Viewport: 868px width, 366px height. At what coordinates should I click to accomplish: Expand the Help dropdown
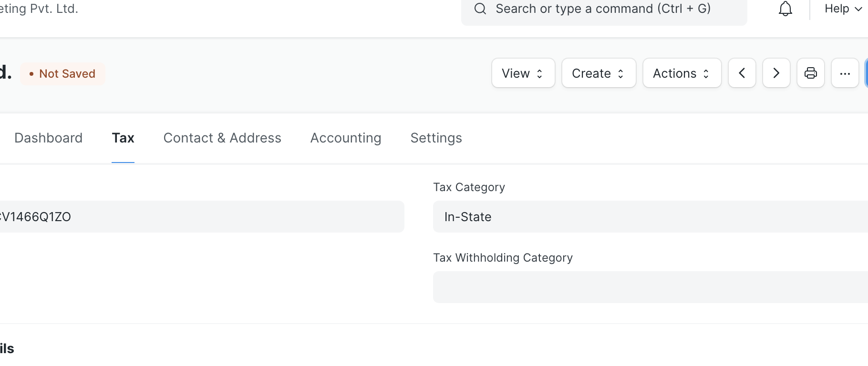pos(843,9)
